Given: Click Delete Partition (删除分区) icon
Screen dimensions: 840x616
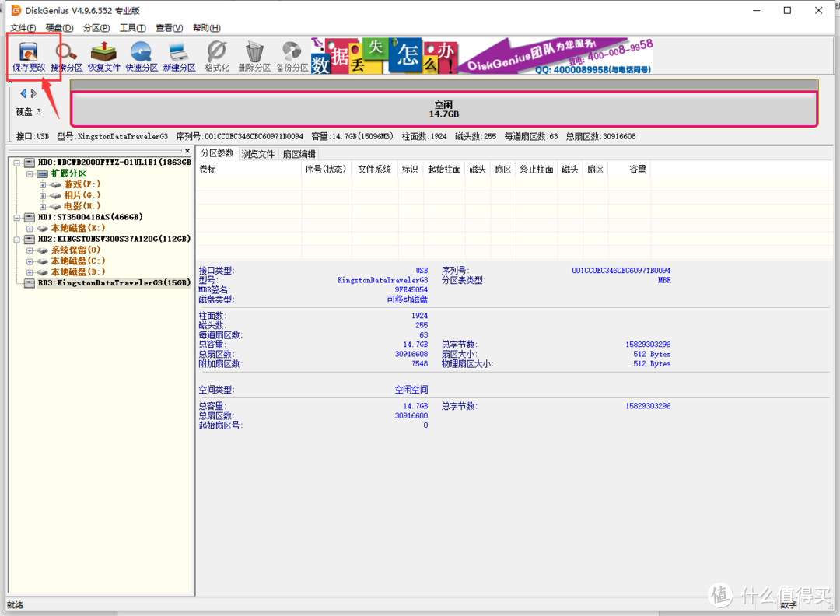Looking at the screenshot, I should (x=254, y=57).
